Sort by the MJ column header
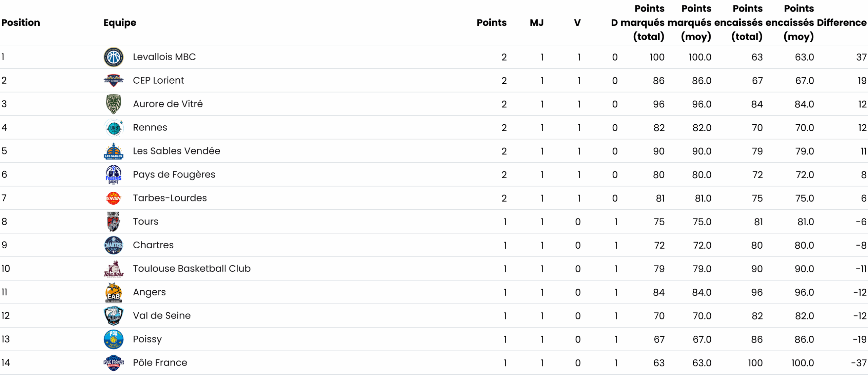Viewport: 868px width, 375px height. (536, 23)
